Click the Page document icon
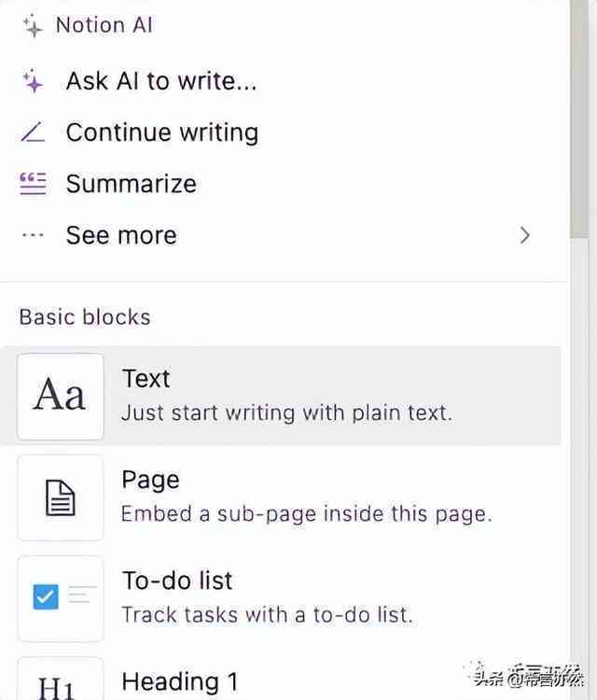597x700 pixels. coord(61,497)
